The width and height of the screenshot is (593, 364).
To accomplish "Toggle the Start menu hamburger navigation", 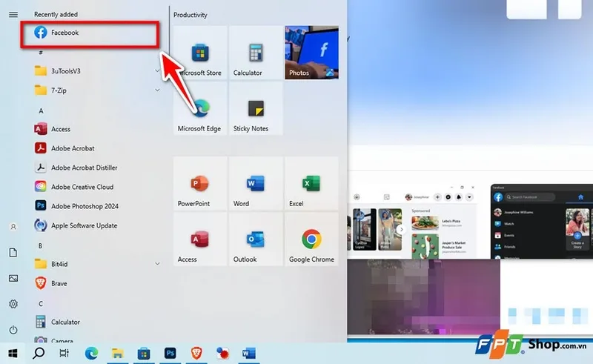I will [x=13, y=14].
